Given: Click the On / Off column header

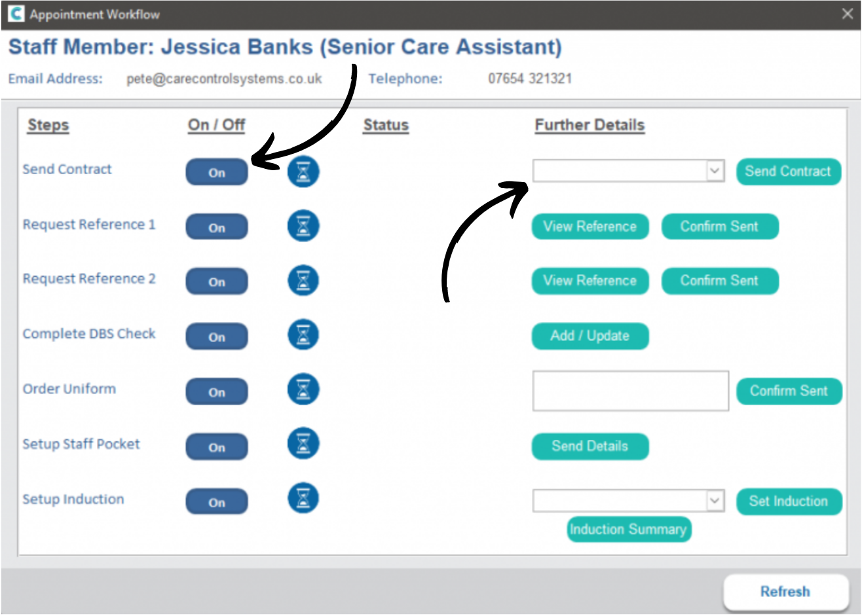Looking at the screenshot, I should [217, 125].
